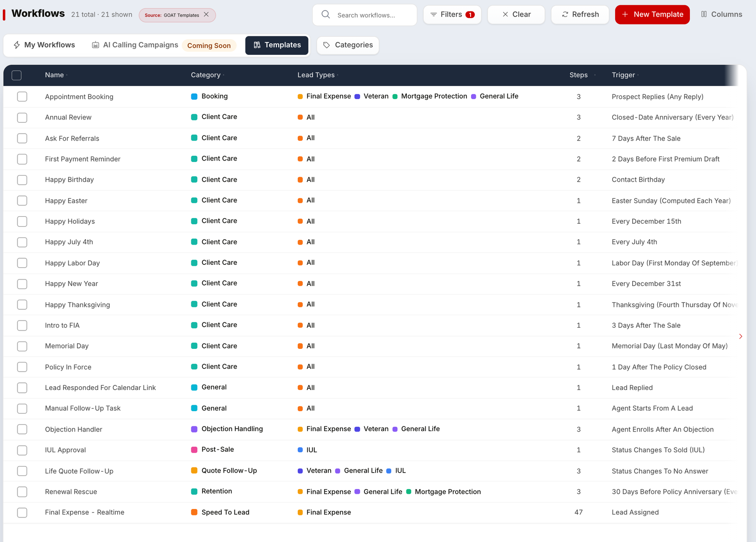Viewport: 756px width, 542px height.
Task: Click the tag icon on Categories
Action: (326, 45)
